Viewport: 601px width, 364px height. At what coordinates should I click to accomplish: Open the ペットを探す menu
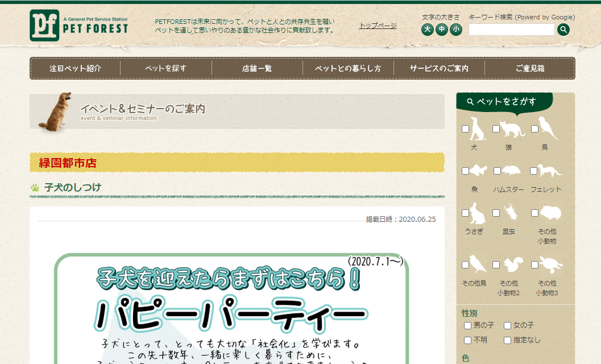click(165, 68)
